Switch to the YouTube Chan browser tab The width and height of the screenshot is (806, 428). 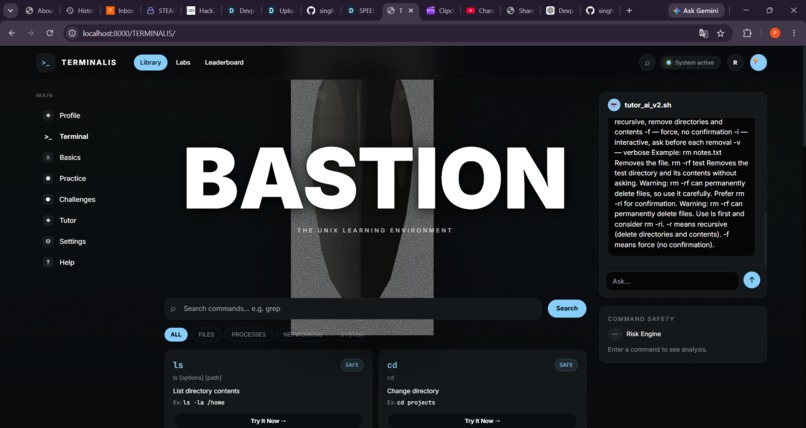pos(480,10)
